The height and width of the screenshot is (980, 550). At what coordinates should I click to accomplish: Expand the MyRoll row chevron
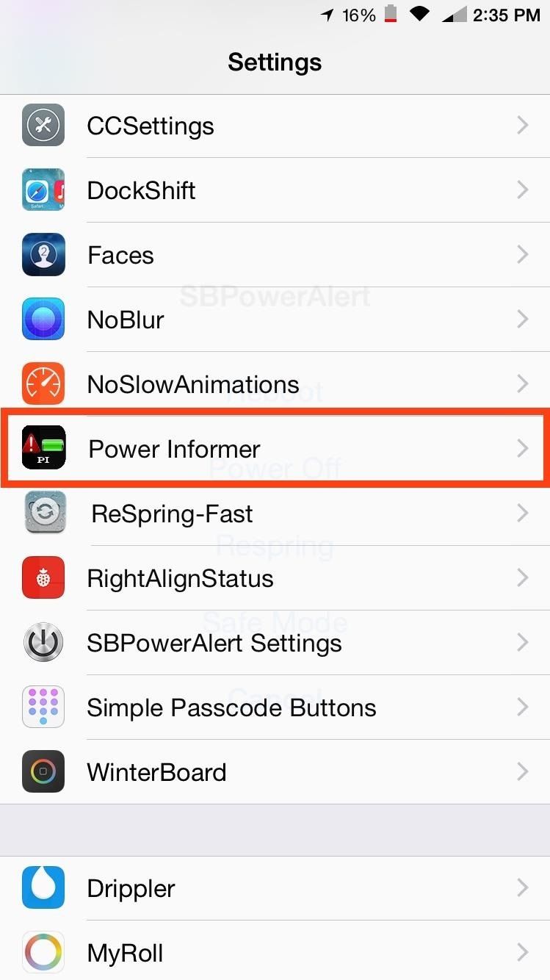523,953
